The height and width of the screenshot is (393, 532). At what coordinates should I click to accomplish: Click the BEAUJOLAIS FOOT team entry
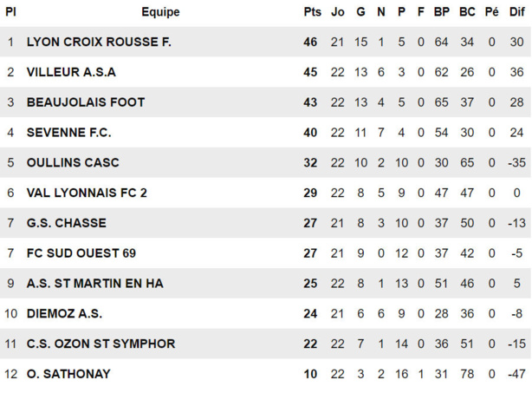(86, 102)
